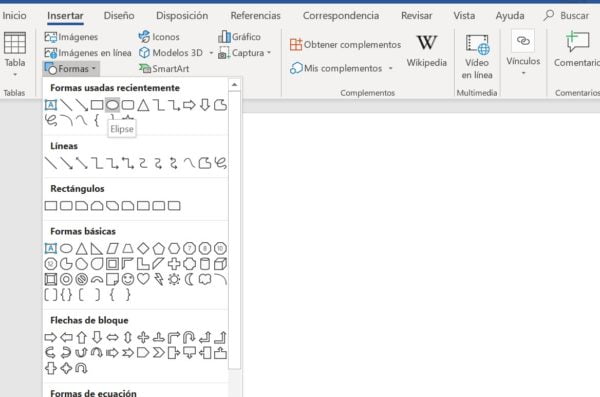Open the Wikipedia add-in
This screenshot has height=397, width=600.
(427, 51)
